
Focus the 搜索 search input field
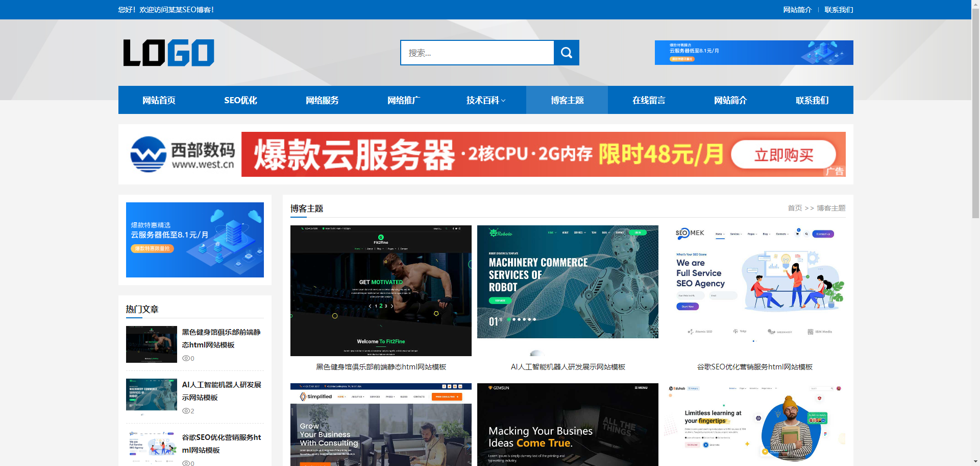click(x=477, y=53)
